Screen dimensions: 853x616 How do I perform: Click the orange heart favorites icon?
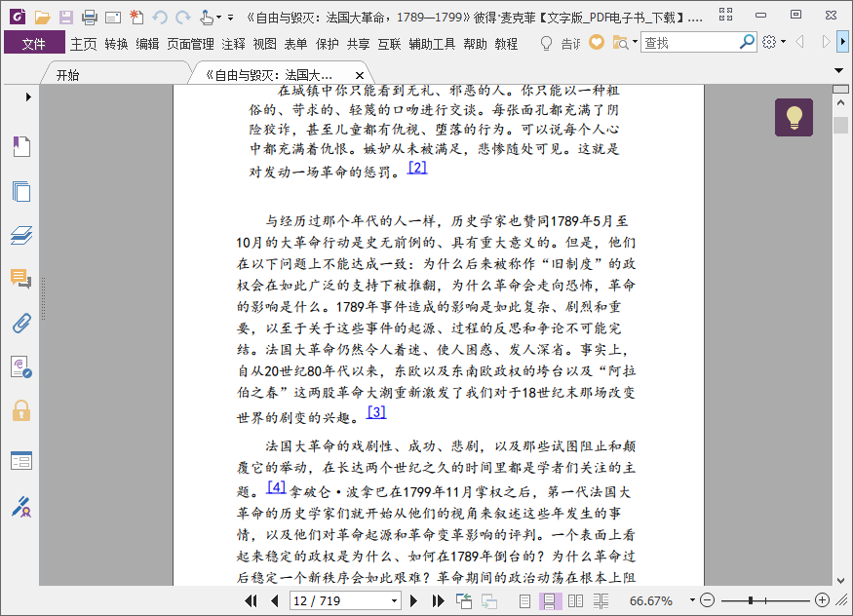pyautogui.click(x=597, y=42)
